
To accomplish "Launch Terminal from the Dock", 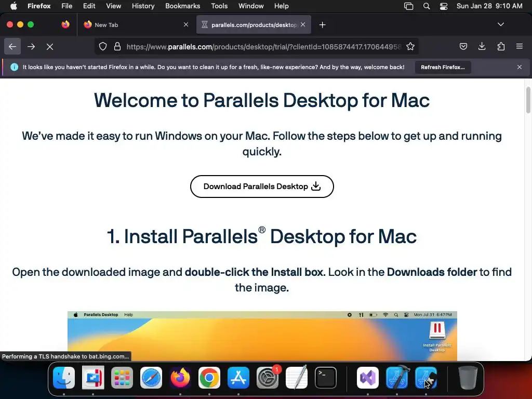I will 326,378.
